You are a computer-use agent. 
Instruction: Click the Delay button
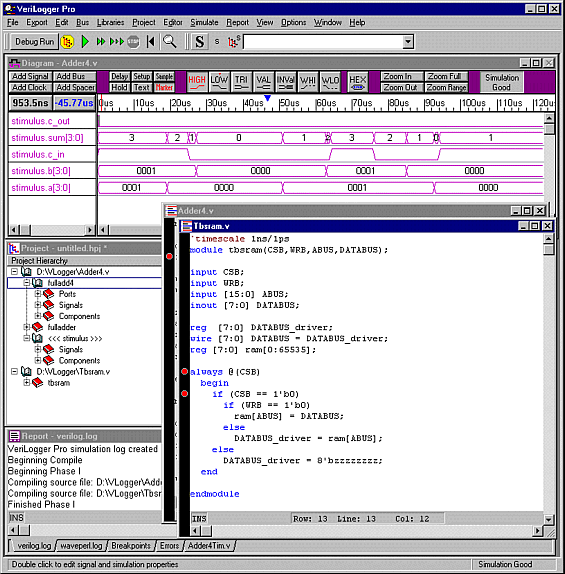(119, 77)
